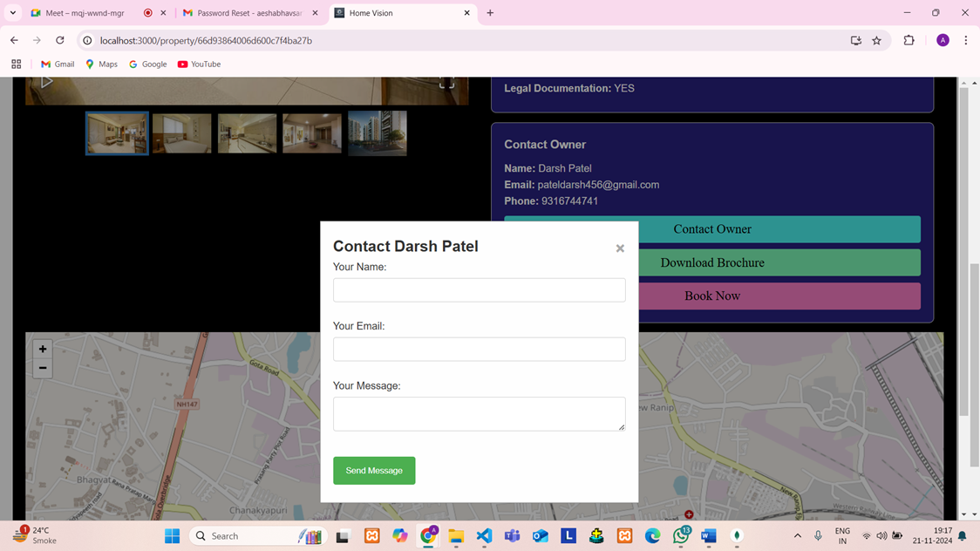Enter fullscreen on the property video
The height and width of the screenshot is (551, 980).
pyautogui.click(x=446, y=83)
